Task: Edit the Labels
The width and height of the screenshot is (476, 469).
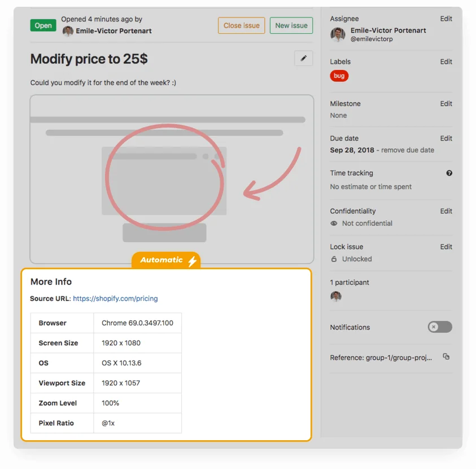Action: pyautogui.click(x=446, y=61)
